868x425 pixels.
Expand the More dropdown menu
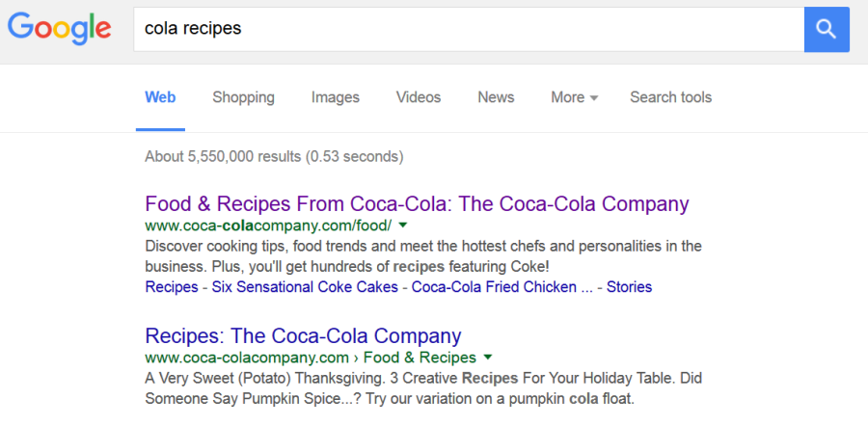pyautogui.click(x=575, y=98)
